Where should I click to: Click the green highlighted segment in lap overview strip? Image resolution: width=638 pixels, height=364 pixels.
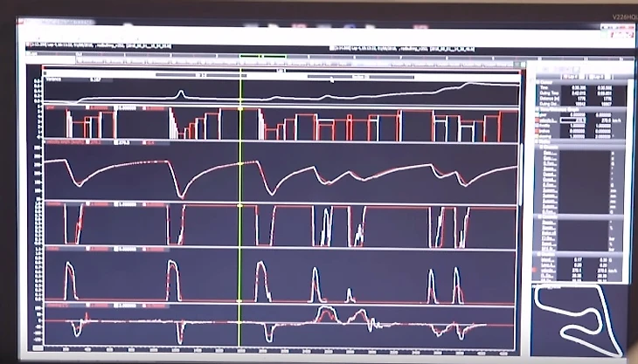click(x=262, y=56)
